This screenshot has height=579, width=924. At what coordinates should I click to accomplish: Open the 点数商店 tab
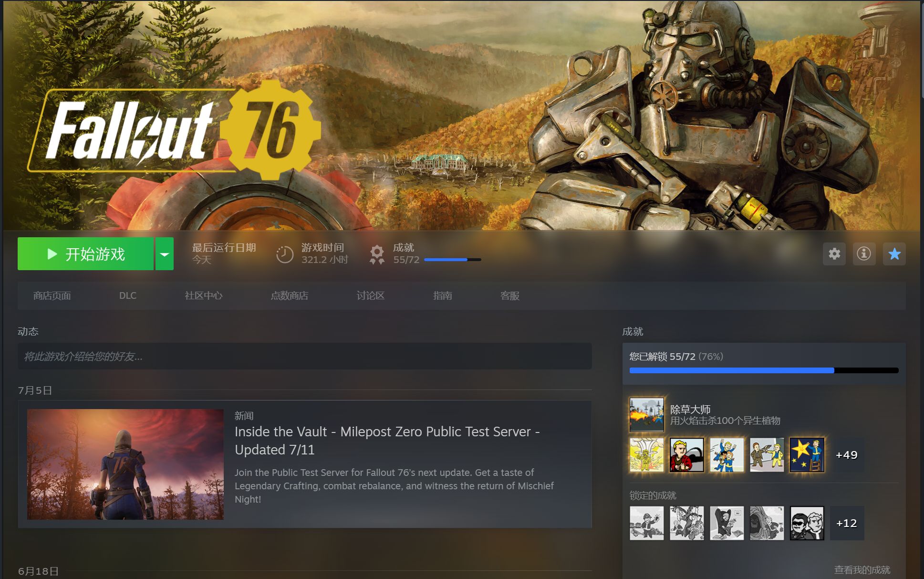(290, 296)
